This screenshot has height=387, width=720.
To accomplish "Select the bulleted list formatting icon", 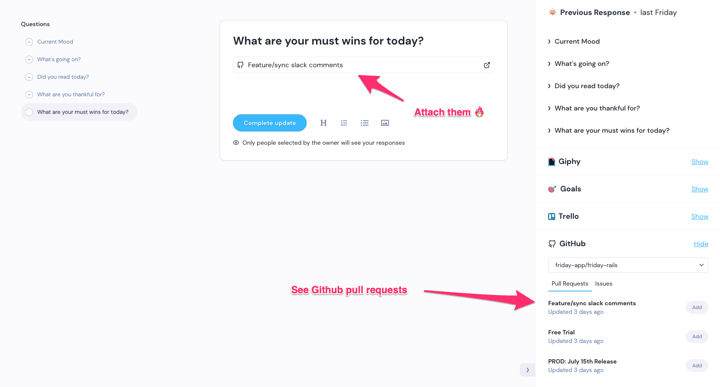I will 365,123.
